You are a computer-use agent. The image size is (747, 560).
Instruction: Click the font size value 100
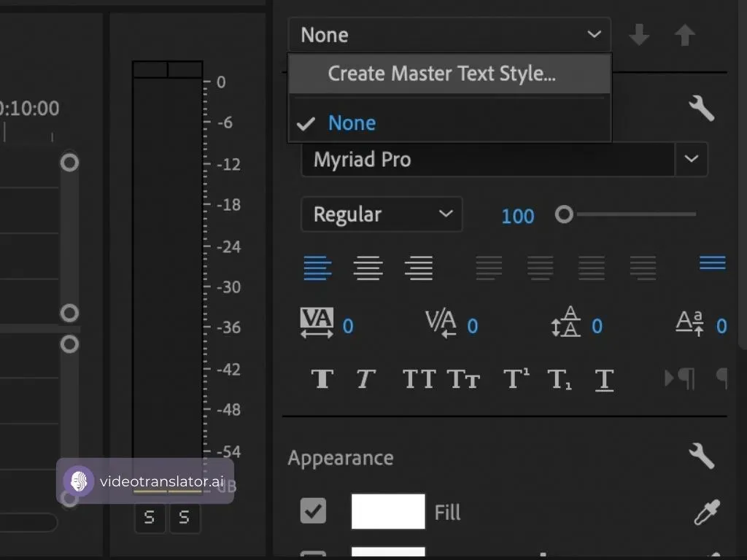(x=518, y=216)
